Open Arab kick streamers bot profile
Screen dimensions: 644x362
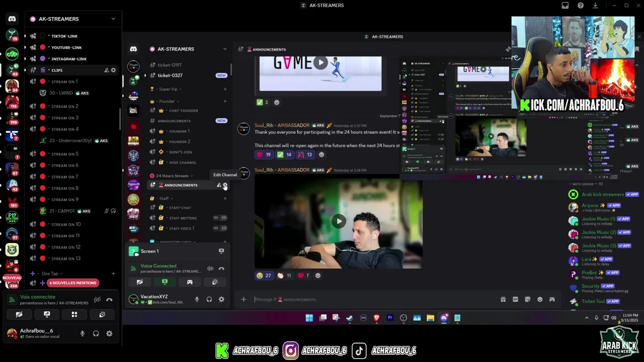coord(604,195)
